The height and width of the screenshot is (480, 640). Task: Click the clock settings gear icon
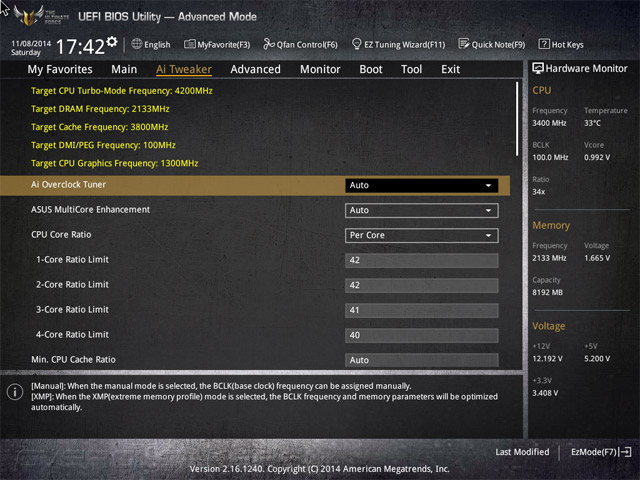tap(112, 42)
